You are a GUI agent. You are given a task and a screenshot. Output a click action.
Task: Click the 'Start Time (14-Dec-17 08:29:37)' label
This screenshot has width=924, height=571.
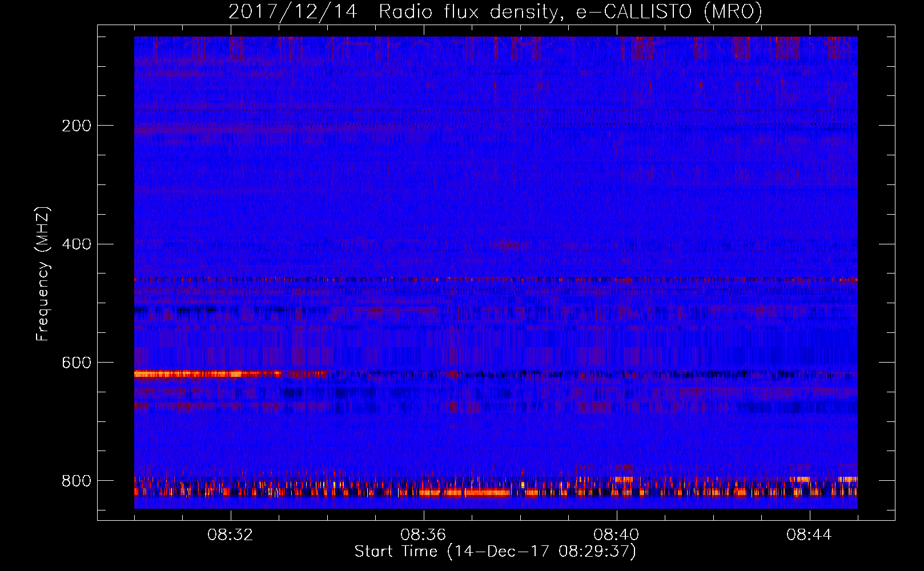[x=495, y=551]
